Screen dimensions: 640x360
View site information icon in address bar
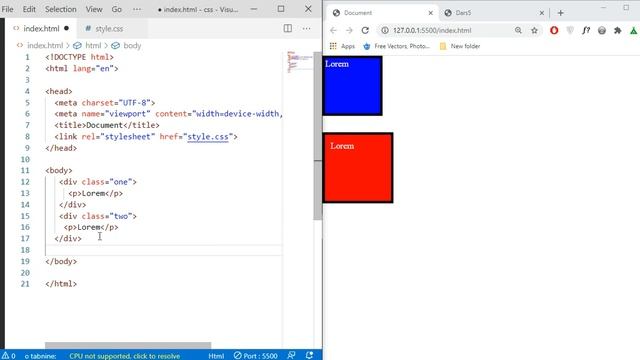(x=384, y=30)
